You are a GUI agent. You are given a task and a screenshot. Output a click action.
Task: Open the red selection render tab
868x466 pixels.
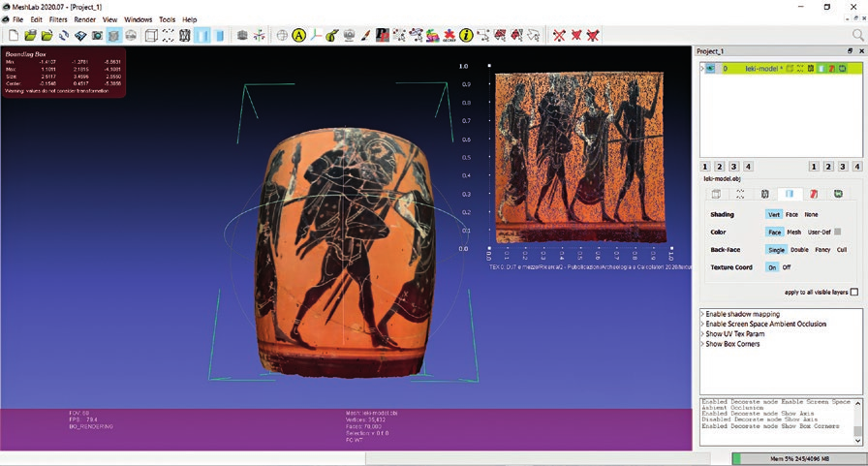pyautogui.click(x=813, y=194)
